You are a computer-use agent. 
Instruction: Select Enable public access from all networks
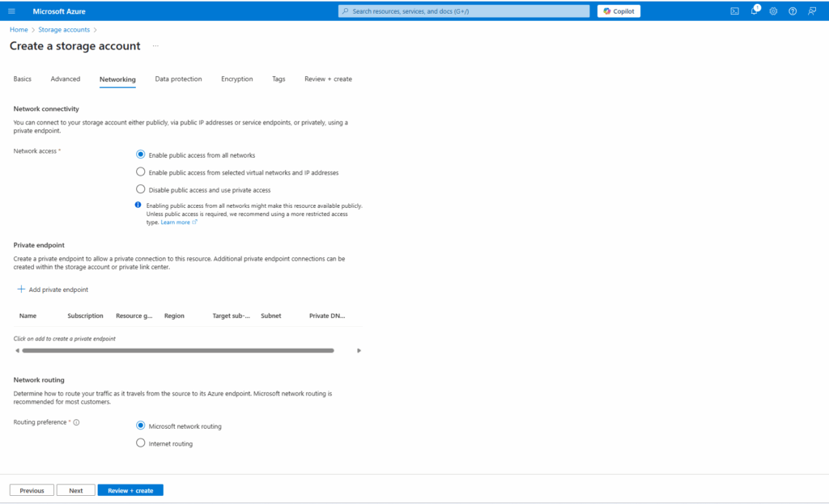tap(141, 155)
